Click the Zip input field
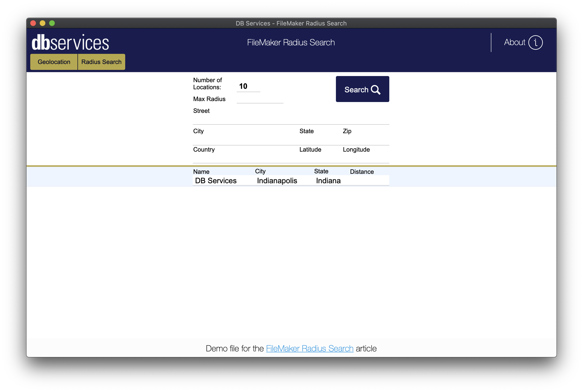The width and height of the screenshot is (583, 392). click(366, 140)
